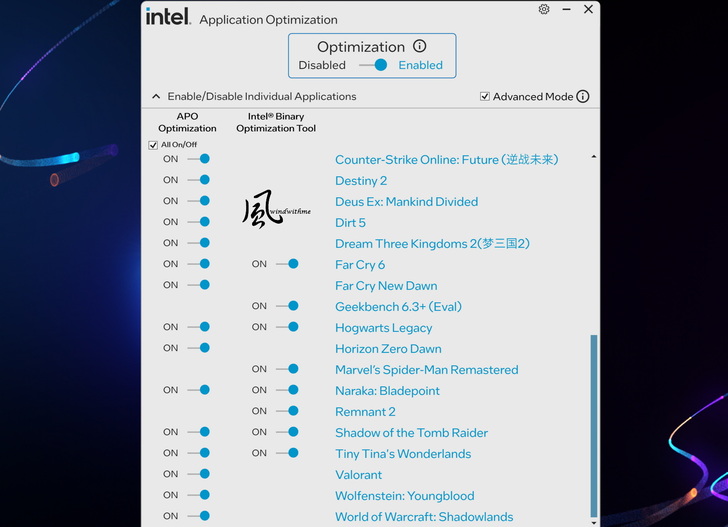Click the Horizon Zero Dawn name
The height and width of the screenshot is (527, 728).
[x=388, y=349]
